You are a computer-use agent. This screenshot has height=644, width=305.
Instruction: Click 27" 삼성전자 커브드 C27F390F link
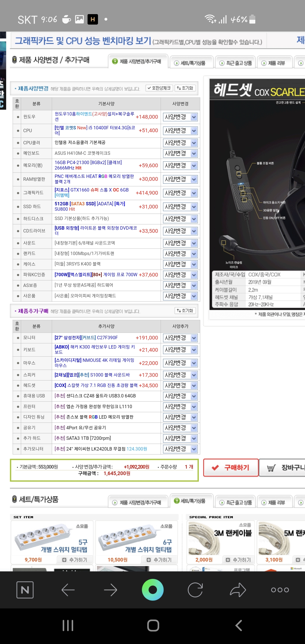[86, 338]
